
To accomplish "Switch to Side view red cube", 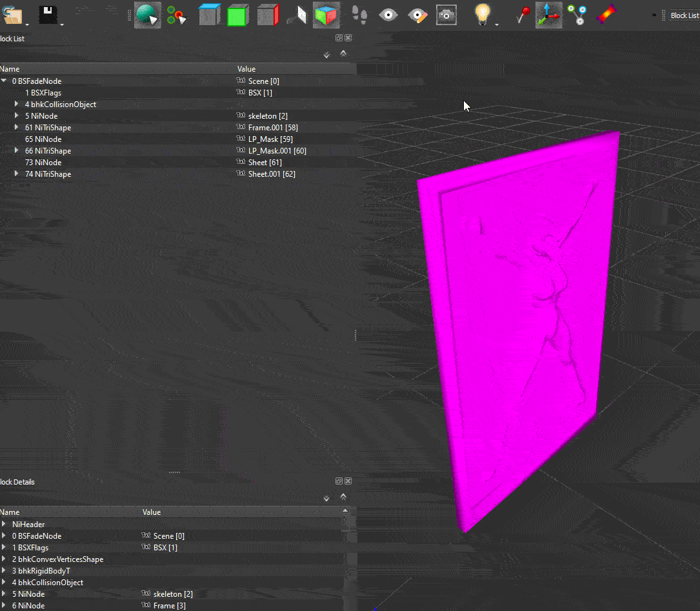I will (268, 15).
